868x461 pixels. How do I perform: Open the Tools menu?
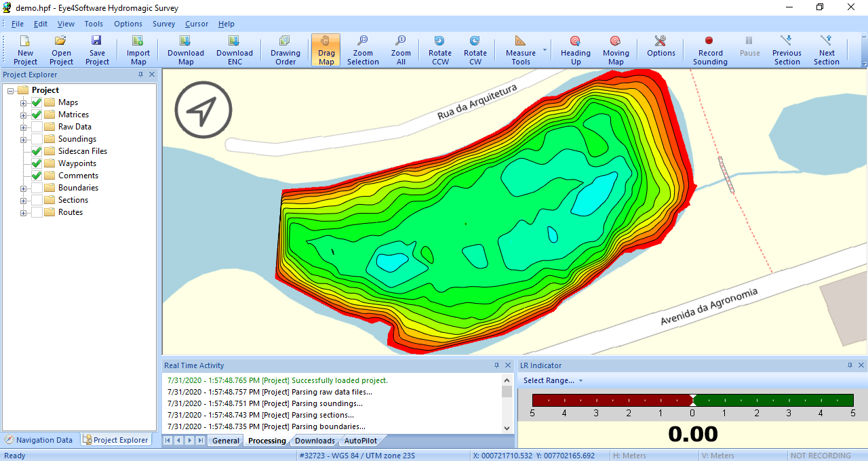click(x=94, y=24)
